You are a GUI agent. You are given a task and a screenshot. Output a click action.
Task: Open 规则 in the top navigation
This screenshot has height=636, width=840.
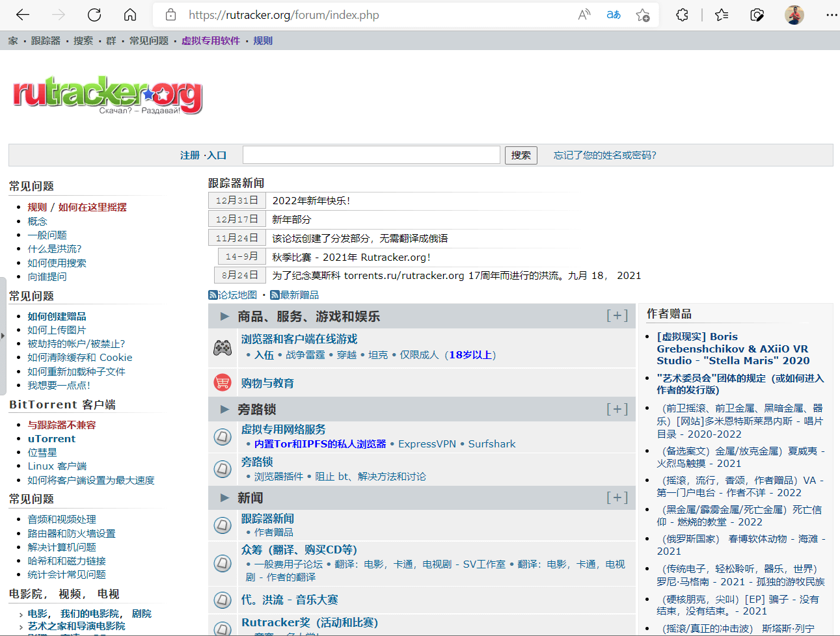coord(263,40)
